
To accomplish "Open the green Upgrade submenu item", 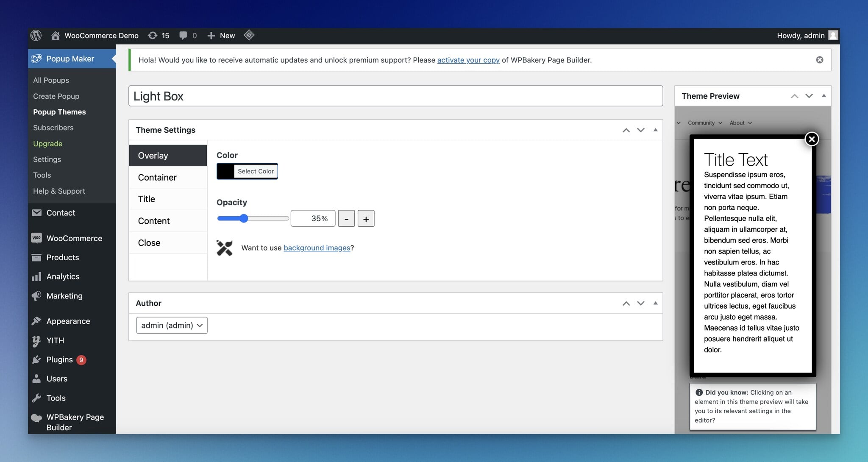I will 47,144.
